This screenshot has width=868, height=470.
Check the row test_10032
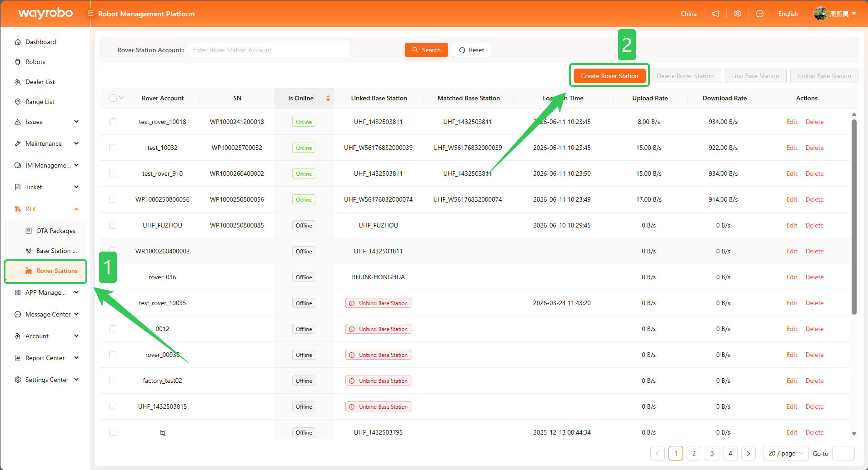click(x=113, y=148)
